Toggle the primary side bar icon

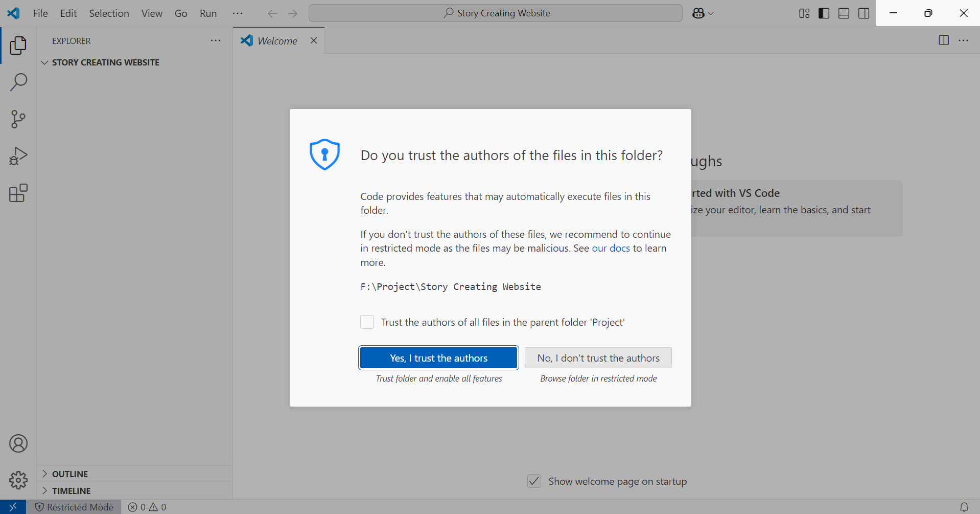pyautogui.click(x=824, y=13)
